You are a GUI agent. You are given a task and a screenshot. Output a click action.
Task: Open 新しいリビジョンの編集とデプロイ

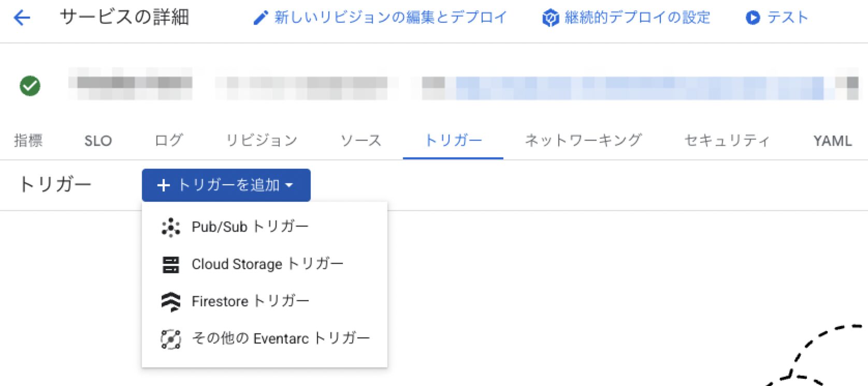pos(380,18)
